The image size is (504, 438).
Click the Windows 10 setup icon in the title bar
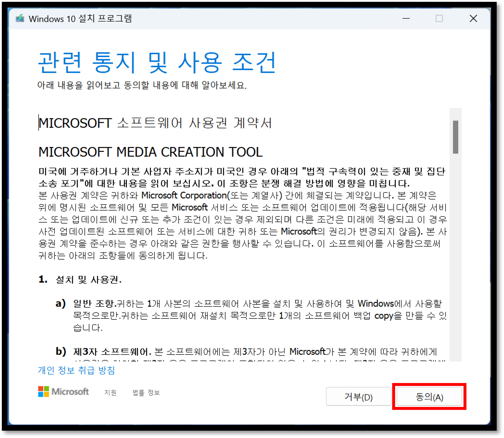[20, 18]
